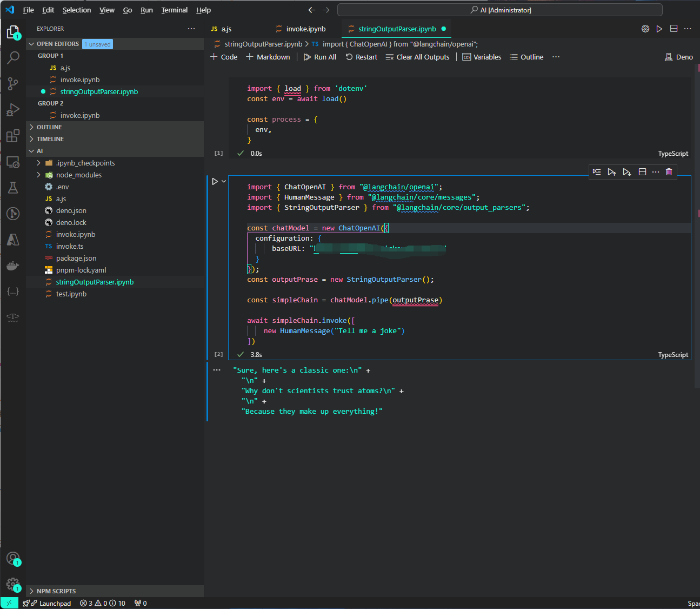This screenshot has height=609, width=700.
Task: Switch to the invoke.ipynb editor tab
Action: click(306, 29)
